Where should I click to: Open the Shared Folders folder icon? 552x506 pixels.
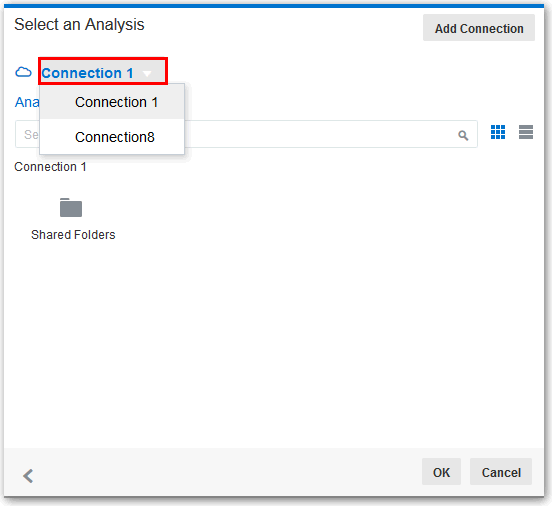[71, 207]
